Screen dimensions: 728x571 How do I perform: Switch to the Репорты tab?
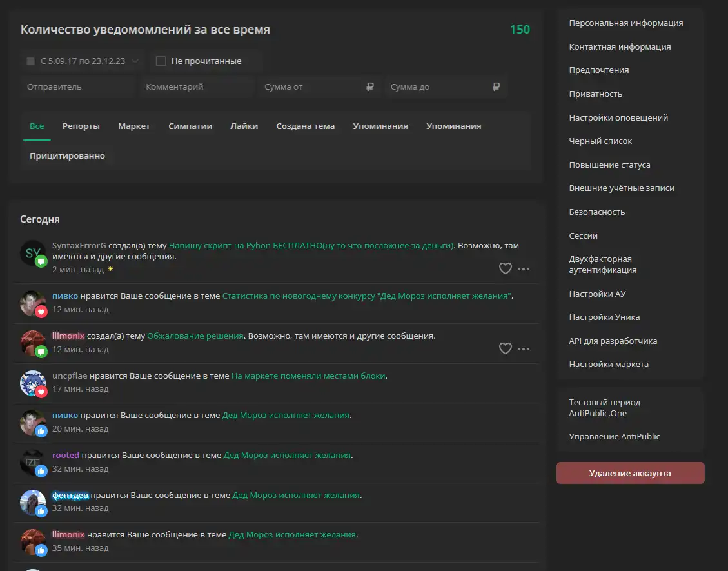[81, 126]
